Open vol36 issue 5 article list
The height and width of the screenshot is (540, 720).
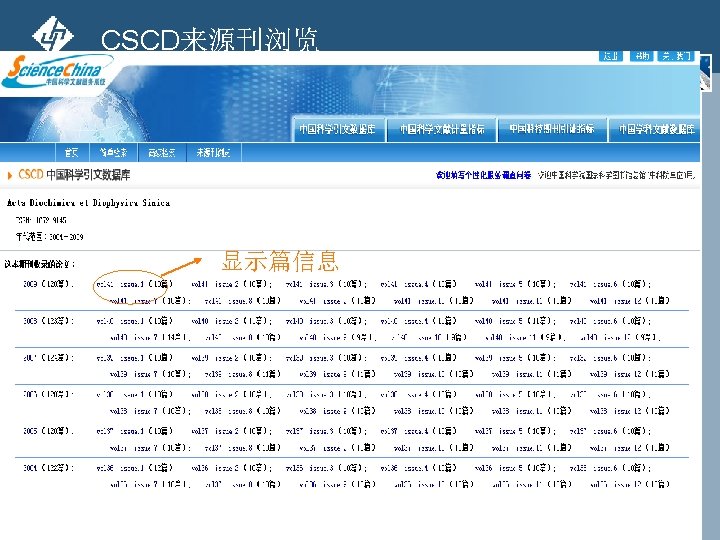[515, 468]
